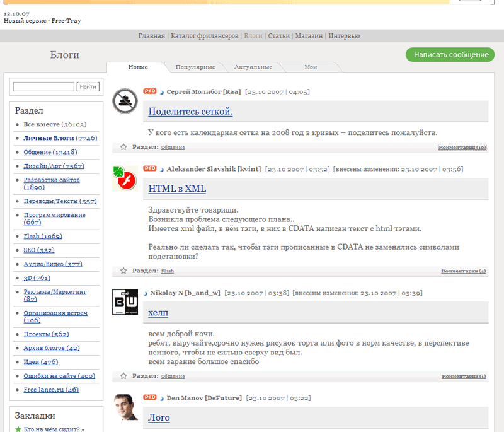Viewport: 504px width, 432px height.
Task: Open Сергей Молибог's avatar image
Action: [x=125, y=101]
